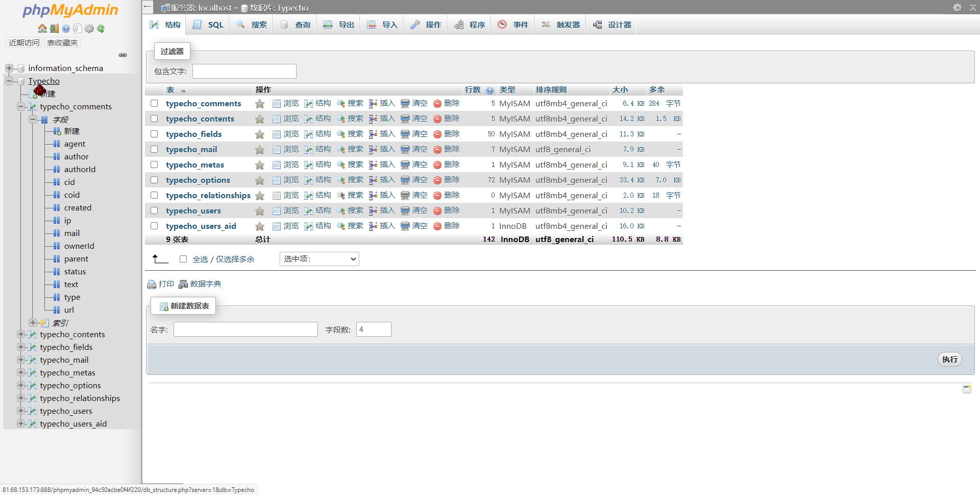Expand the typecho_users_aid tree node

(x=21, y=423)
